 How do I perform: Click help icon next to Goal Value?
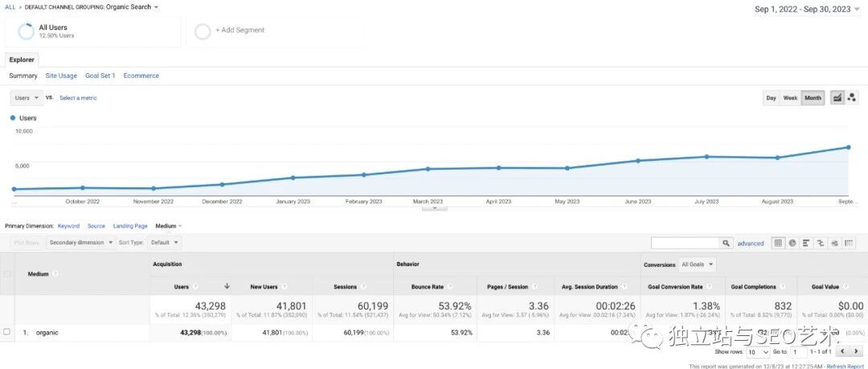click(845, 287)
